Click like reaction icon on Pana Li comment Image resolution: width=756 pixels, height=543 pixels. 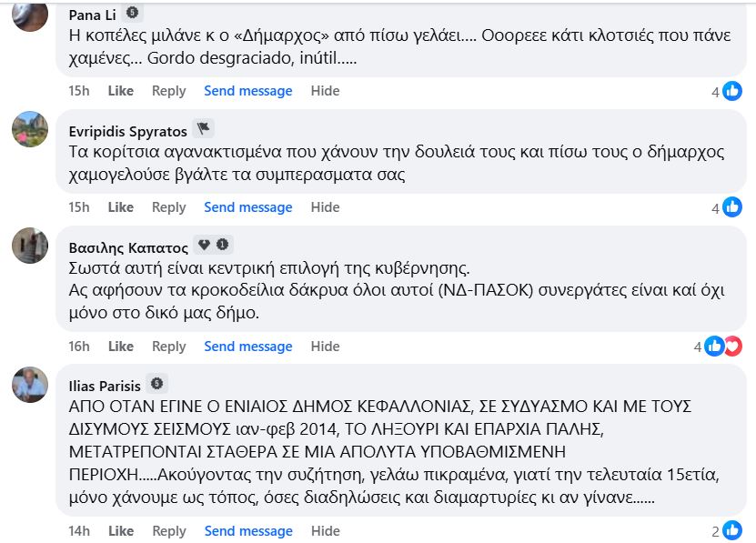(x=732, y=91)
